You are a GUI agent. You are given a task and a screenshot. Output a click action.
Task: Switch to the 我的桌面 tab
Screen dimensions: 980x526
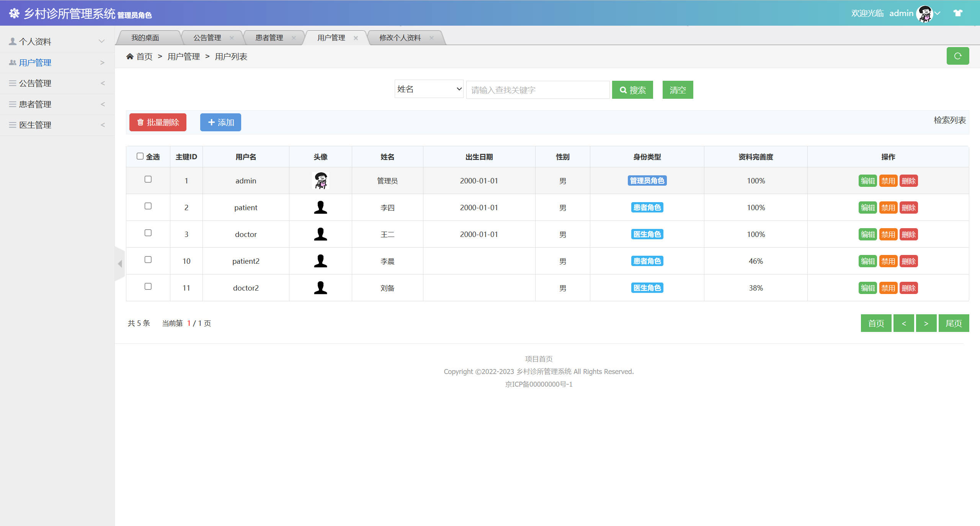[145, 37]
